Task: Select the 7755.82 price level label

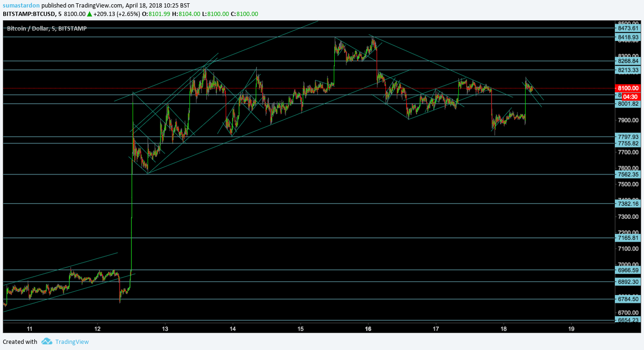Action: click(628, 143)
